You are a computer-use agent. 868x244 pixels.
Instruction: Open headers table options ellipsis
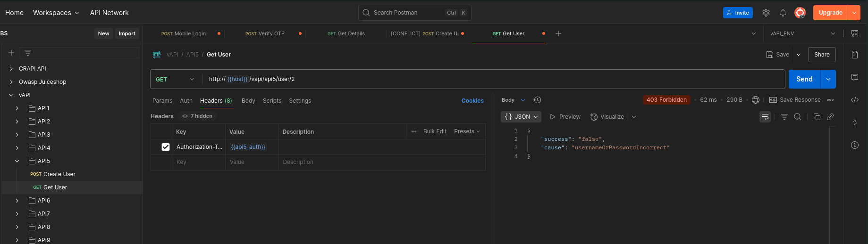click(414, 131)
